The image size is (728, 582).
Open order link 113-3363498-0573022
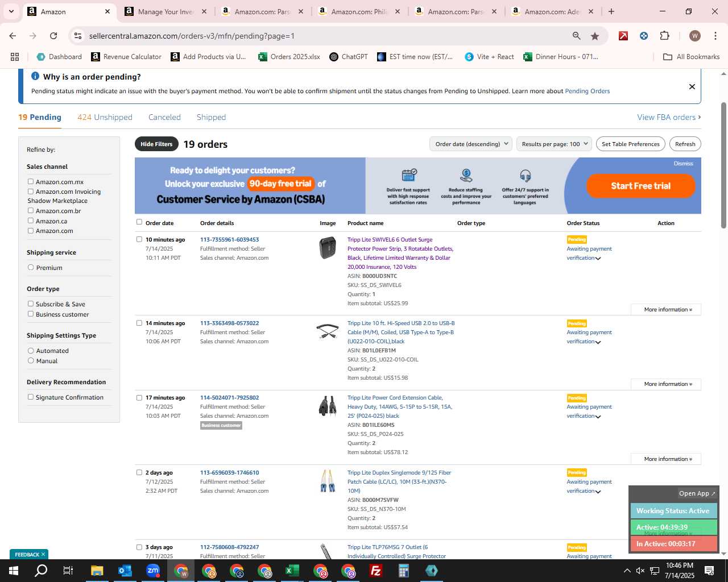click(229, 323)
